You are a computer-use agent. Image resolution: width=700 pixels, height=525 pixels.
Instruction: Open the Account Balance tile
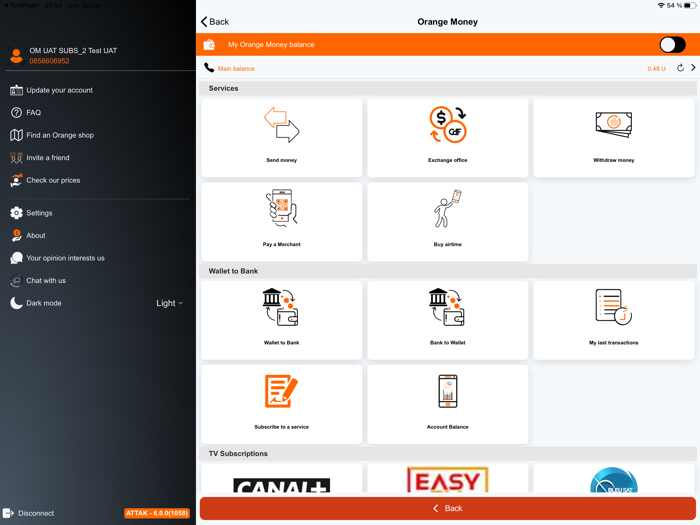447,404
